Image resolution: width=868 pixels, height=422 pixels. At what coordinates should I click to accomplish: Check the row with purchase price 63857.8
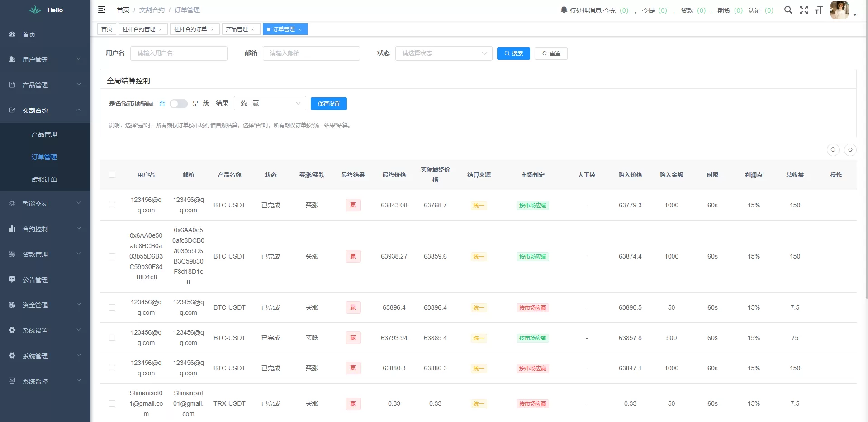[x=112, y=338]
